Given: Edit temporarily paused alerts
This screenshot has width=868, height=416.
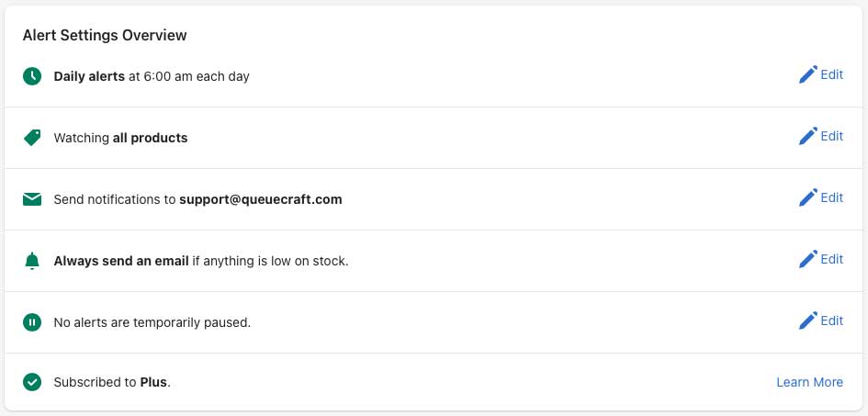Looking at the screenshot, I should click(821, 320).
